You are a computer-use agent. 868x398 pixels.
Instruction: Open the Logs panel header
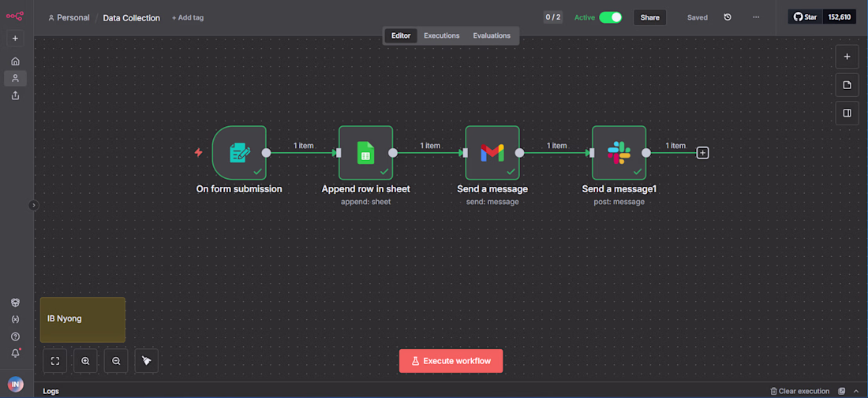click(x=51, y=391)
